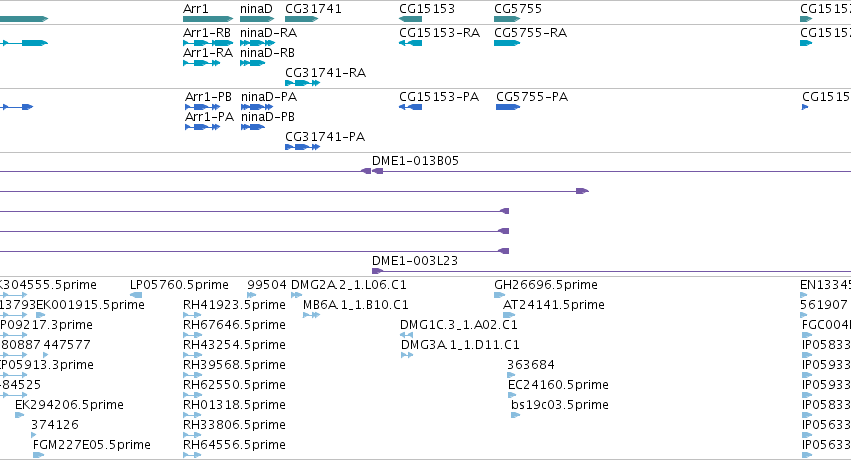Open EST RH01318.5prime

tap(234, 405)
